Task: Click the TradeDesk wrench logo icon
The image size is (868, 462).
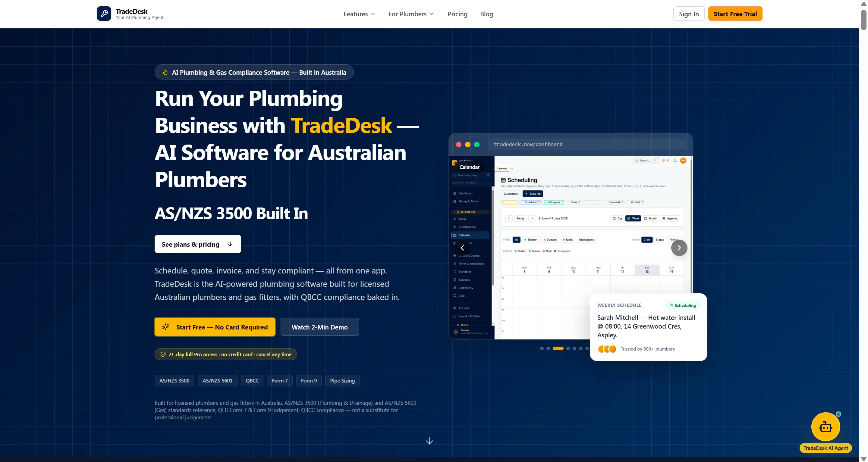Action: coord(104,14)
